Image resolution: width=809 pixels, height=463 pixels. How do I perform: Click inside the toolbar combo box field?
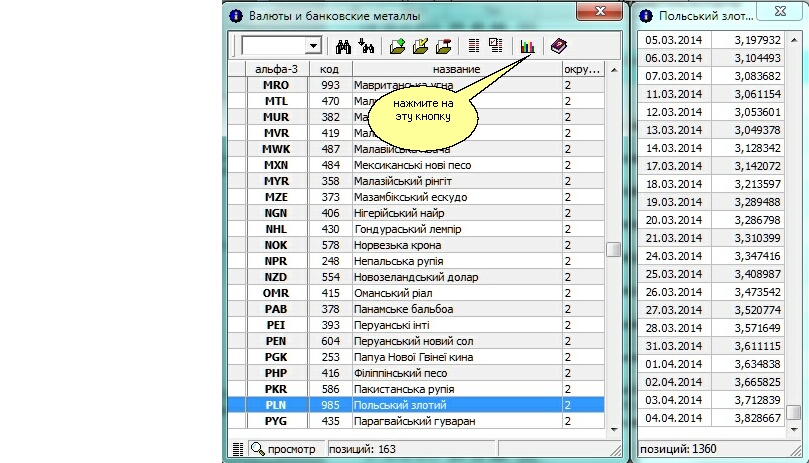coord(274,46)
